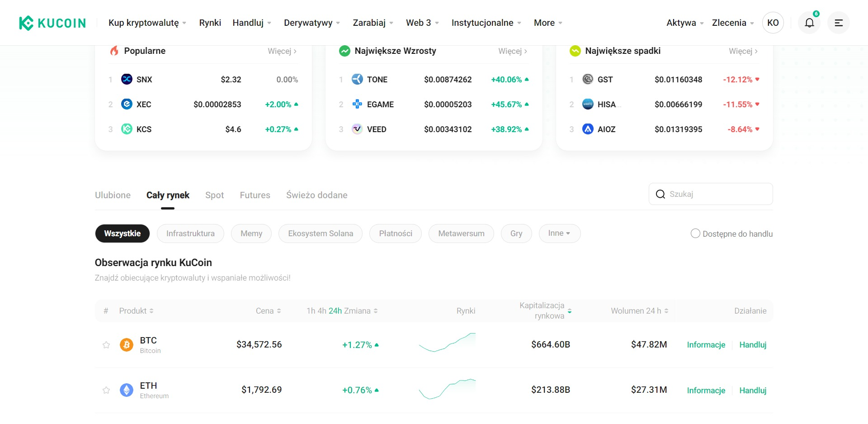Click the GST coin icon
The image size is (868, 424).
tap(588, 79)
